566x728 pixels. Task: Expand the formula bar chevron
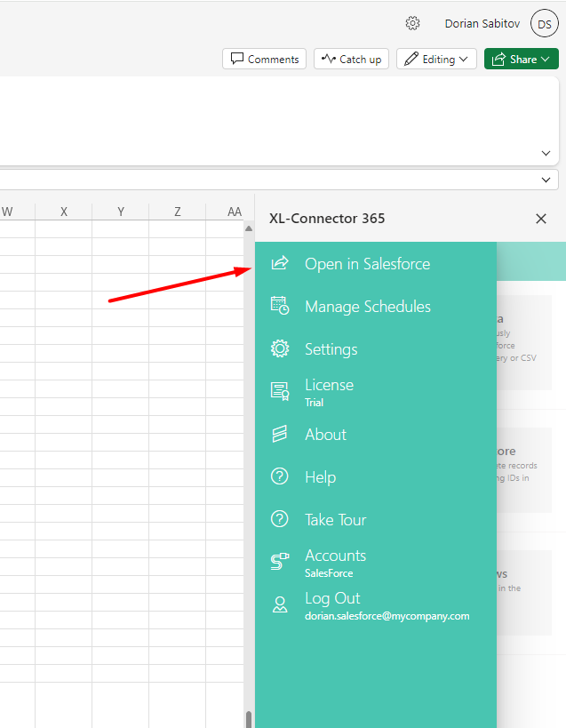click(546, 180)
